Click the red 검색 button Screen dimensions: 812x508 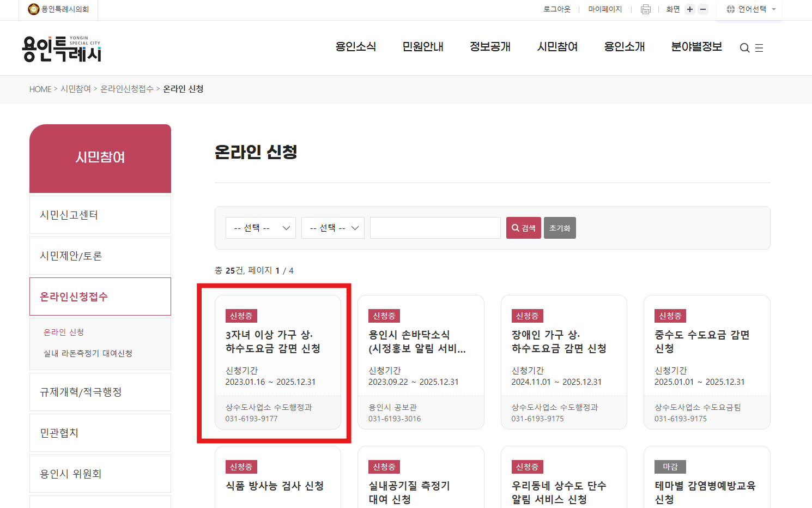pyautogui.click(x=524, y=228)
